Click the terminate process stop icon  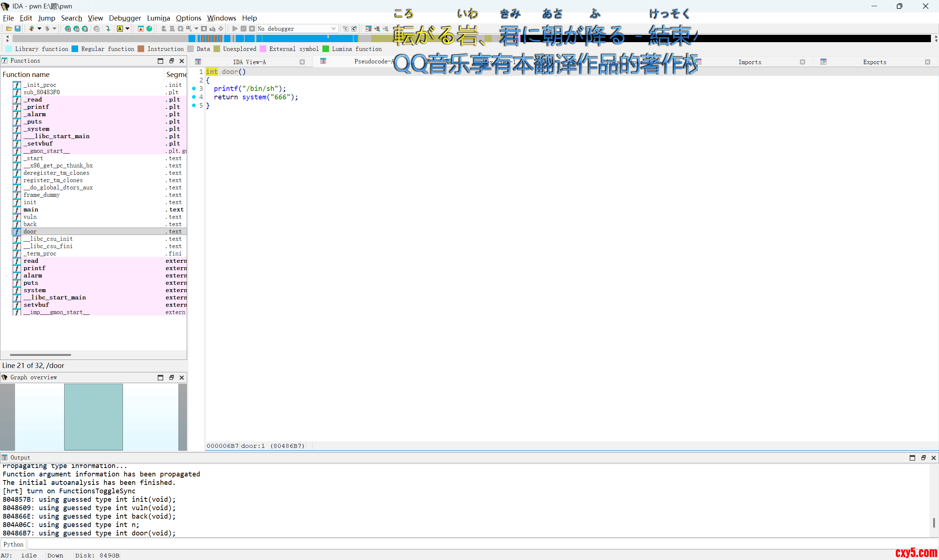(x=252, y=29)
